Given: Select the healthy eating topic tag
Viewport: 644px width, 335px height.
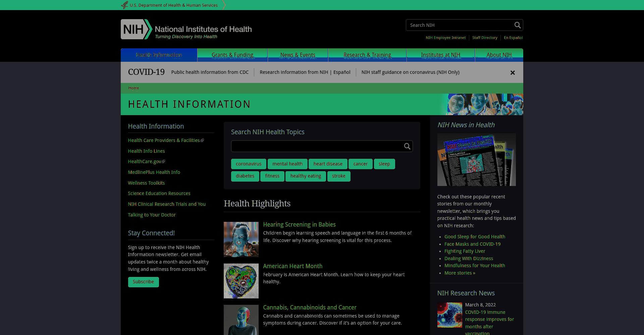Looking at the screenshot, I should [306, 176].
